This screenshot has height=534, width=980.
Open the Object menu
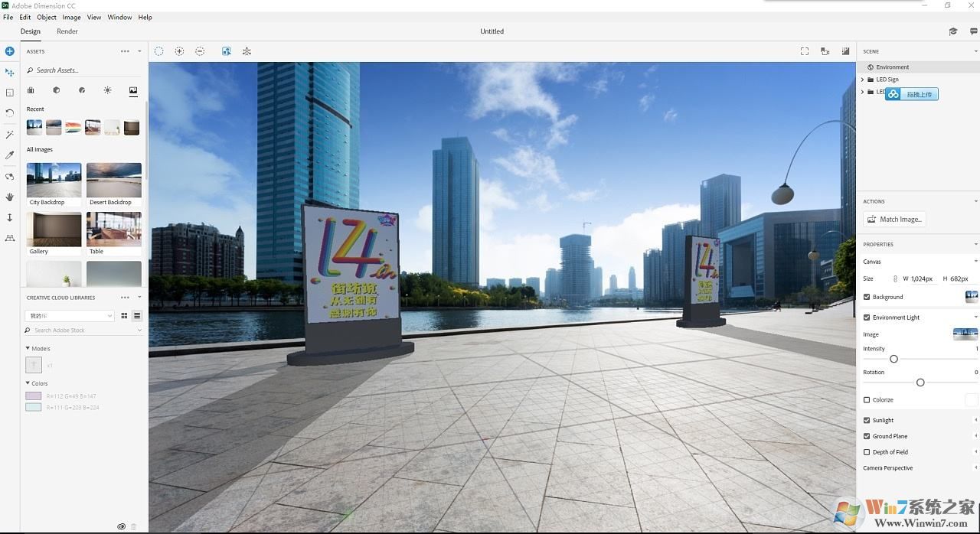pos(46,17)
